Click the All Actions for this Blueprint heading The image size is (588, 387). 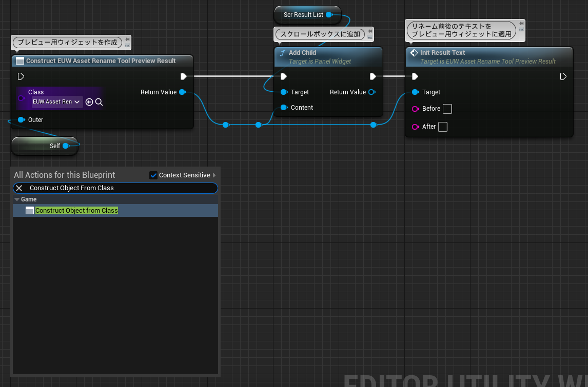pos(65,175)
